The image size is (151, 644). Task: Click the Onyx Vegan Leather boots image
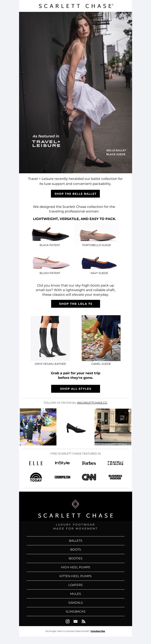coord(50,338)
